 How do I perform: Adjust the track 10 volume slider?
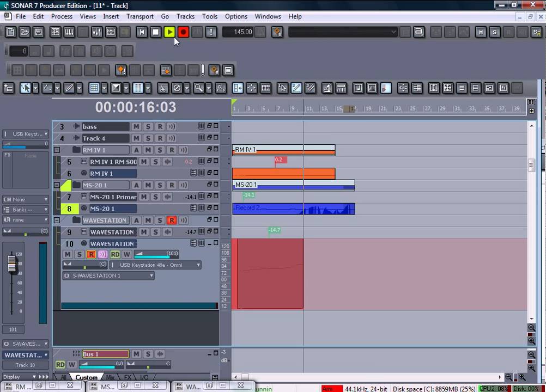point(157,254)
